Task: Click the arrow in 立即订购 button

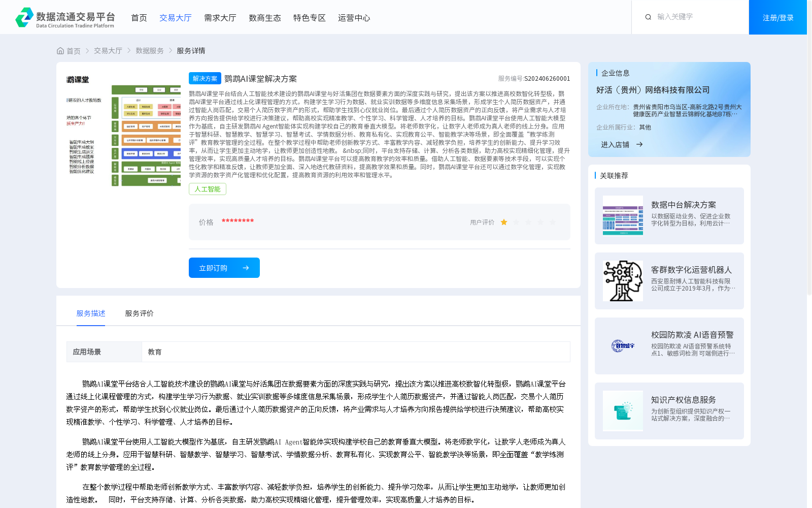Action: [246, 268]
